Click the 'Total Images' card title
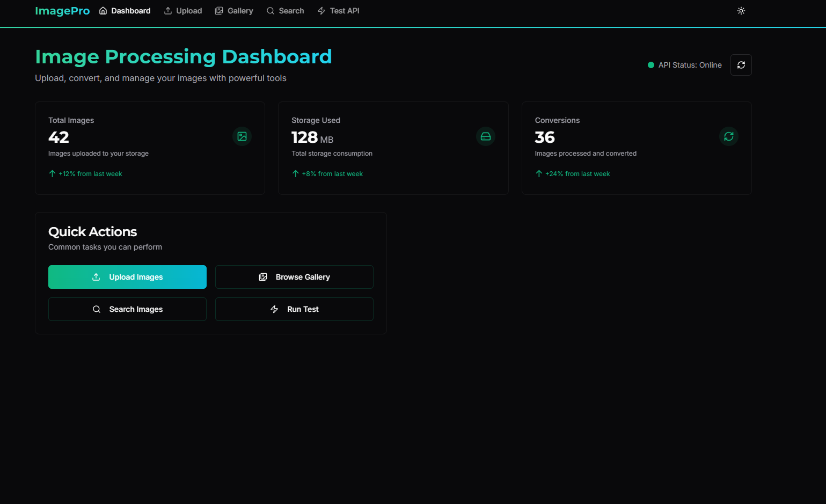Image resolution: width=826 pixels, height=504 pixels. tap(71, 120)
